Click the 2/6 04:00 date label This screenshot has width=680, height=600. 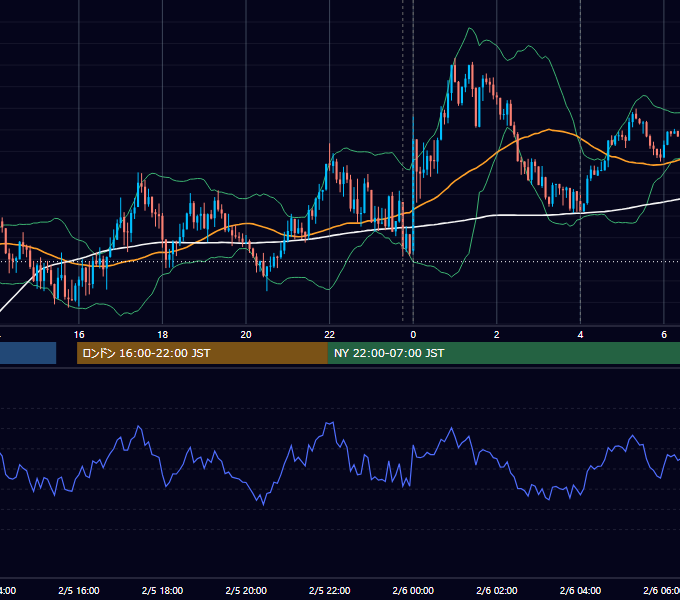[x=580, y=590]
